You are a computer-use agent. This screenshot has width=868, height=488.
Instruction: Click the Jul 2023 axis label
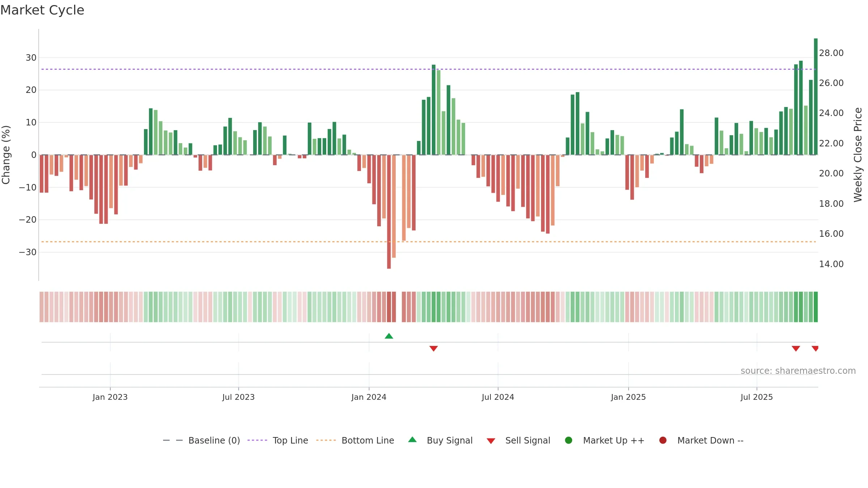(238, 397)
